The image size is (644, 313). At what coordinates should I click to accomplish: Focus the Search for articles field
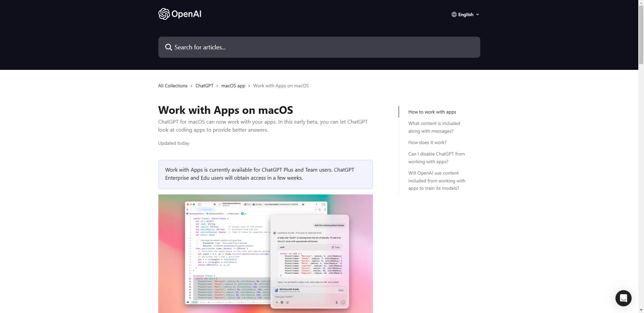[x=319, y=47]
